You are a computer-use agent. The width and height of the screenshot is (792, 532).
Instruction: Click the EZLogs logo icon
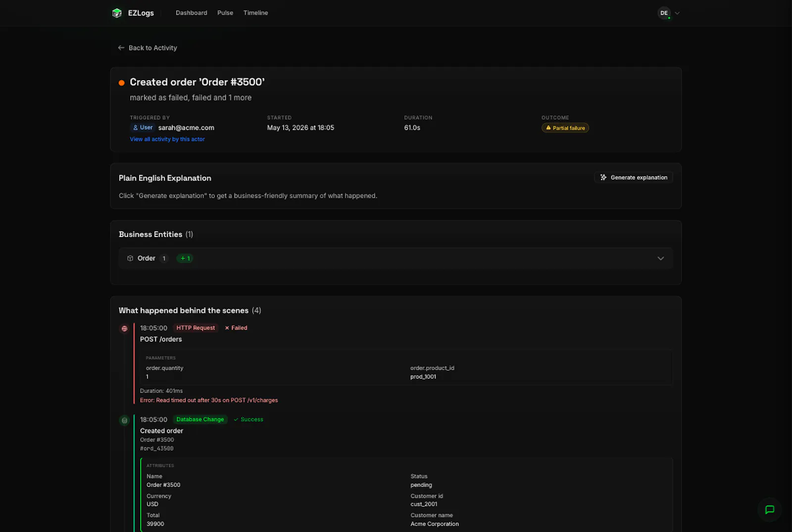(x=117, y=13)
